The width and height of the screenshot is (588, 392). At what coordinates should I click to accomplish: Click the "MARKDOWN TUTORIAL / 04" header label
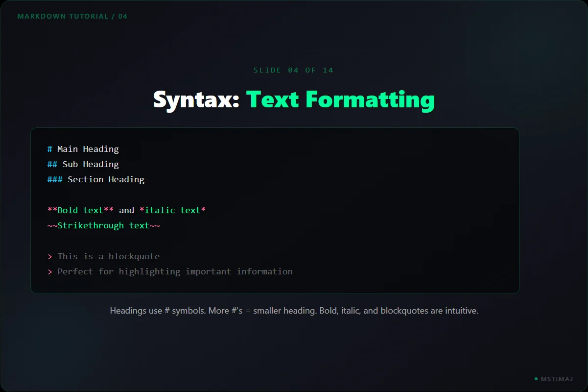[72, 16]
